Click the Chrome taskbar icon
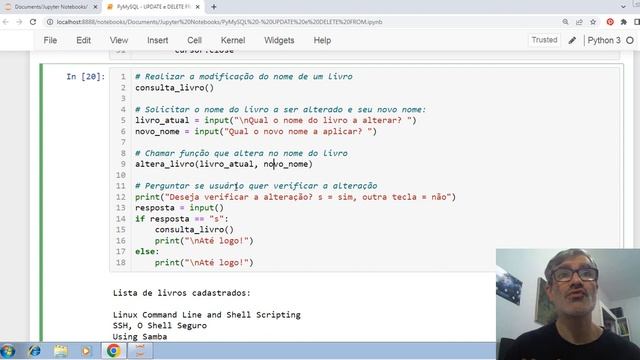 [114, 351]
